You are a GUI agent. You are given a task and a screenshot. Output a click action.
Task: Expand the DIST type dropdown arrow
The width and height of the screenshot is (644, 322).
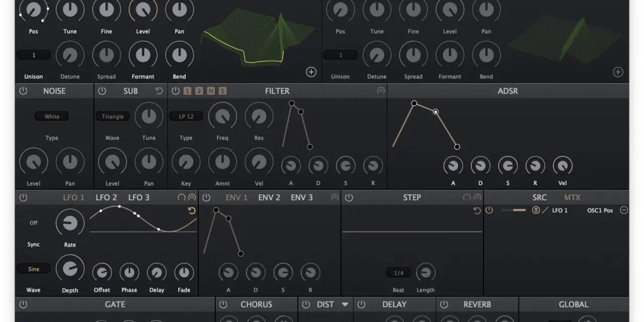click(x=345, y=304)
